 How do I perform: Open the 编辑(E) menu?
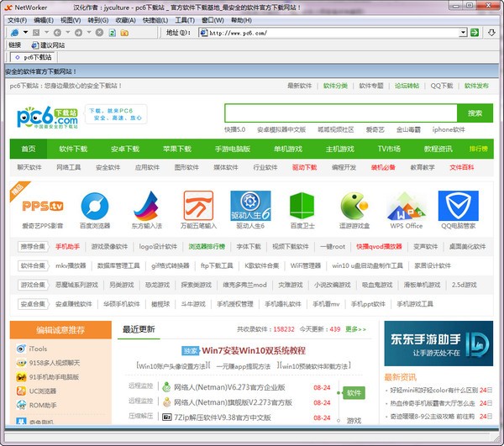44,20
